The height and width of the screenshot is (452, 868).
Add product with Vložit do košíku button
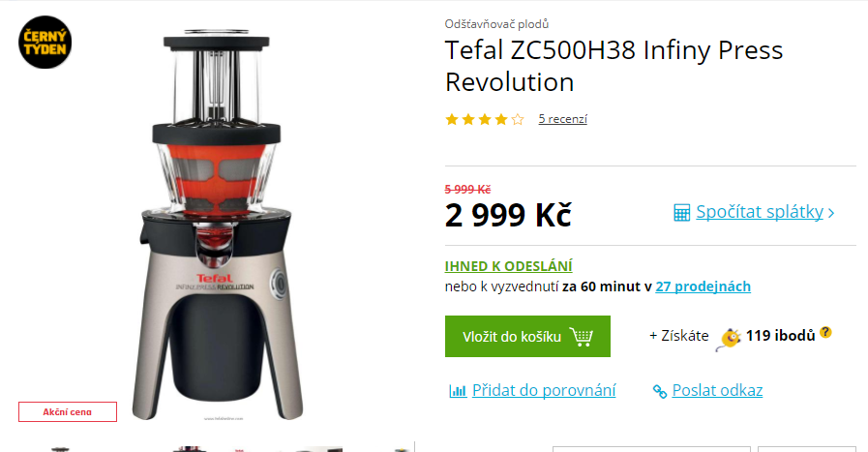click(x=527, y=336)
